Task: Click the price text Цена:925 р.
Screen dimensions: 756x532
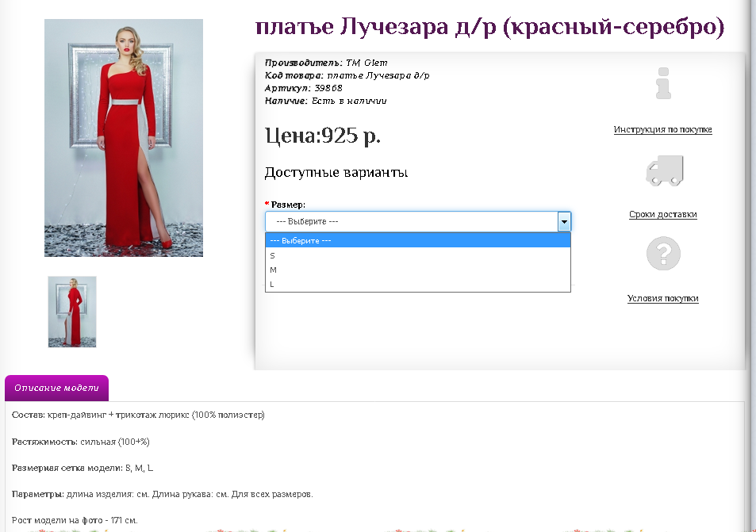Action: tap(323, 136)
